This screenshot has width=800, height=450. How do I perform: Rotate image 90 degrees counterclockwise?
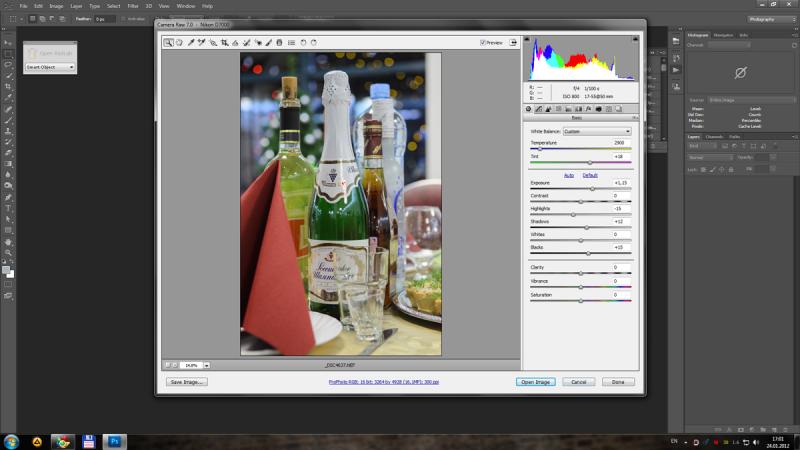coord(303,43)
